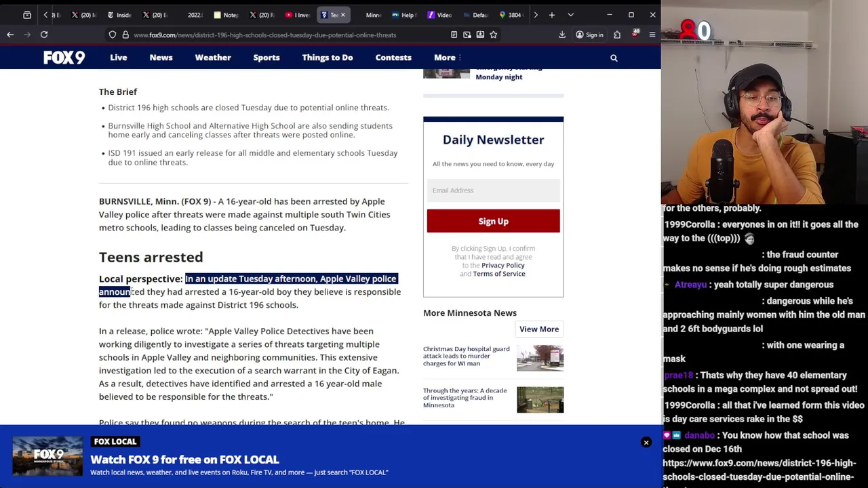Viewport: 868px width, 488px height.
Task: Open Things to Do nav item
Action: pos(328,58)
